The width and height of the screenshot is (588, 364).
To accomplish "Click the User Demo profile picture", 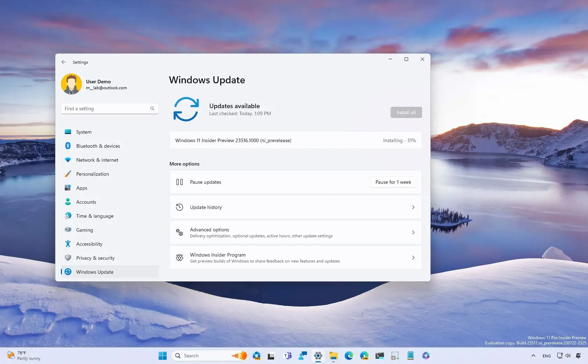I will coord(71,84).
